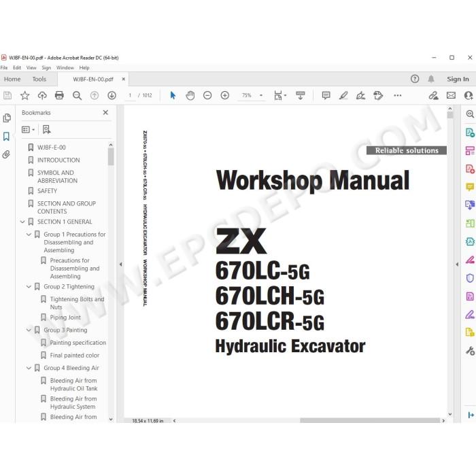Open the File menu
The height and width of the screenshot is (476, 476).
[x=4, y=68]
